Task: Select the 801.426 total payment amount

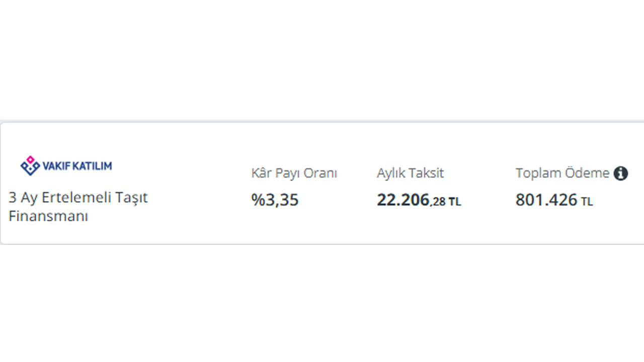Action: (546, 200)
